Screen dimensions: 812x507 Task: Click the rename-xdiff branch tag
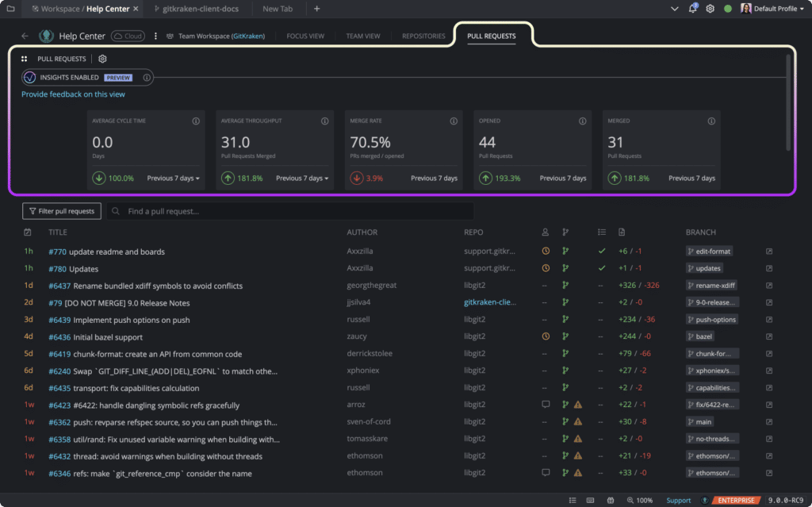coord(711,285)
